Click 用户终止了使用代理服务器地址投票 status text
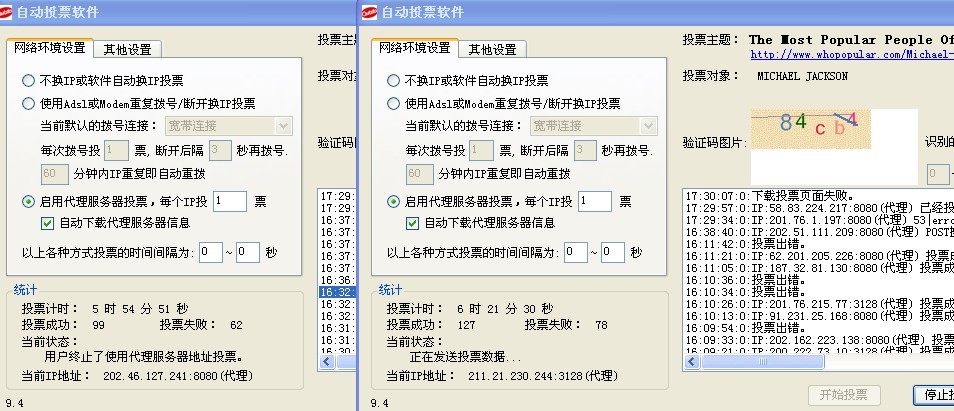 pyautogui.click(x=144, y=357)
